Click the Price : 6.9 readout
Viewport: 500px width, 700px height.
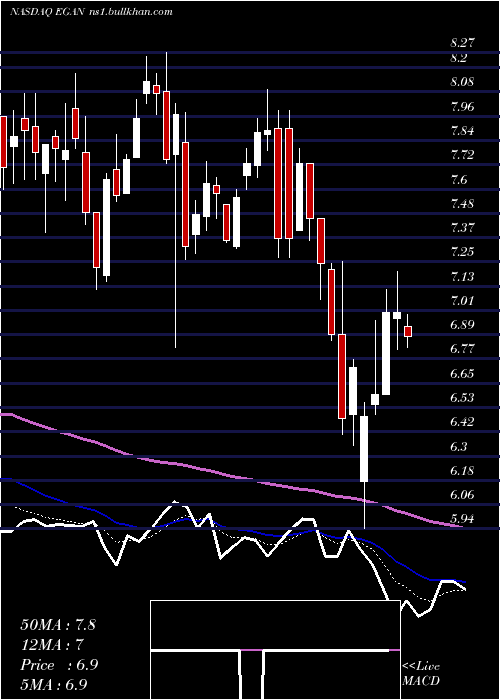point(59,665)
